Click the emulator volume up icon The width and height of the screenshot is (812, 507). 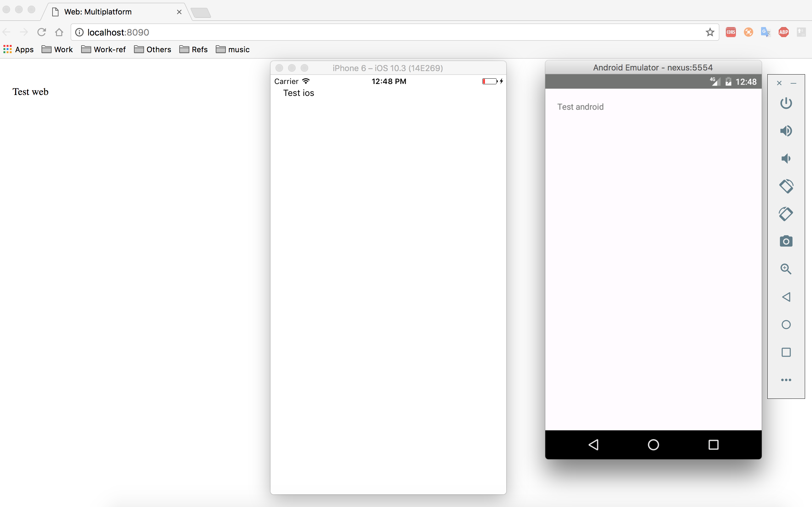point(786,131)
